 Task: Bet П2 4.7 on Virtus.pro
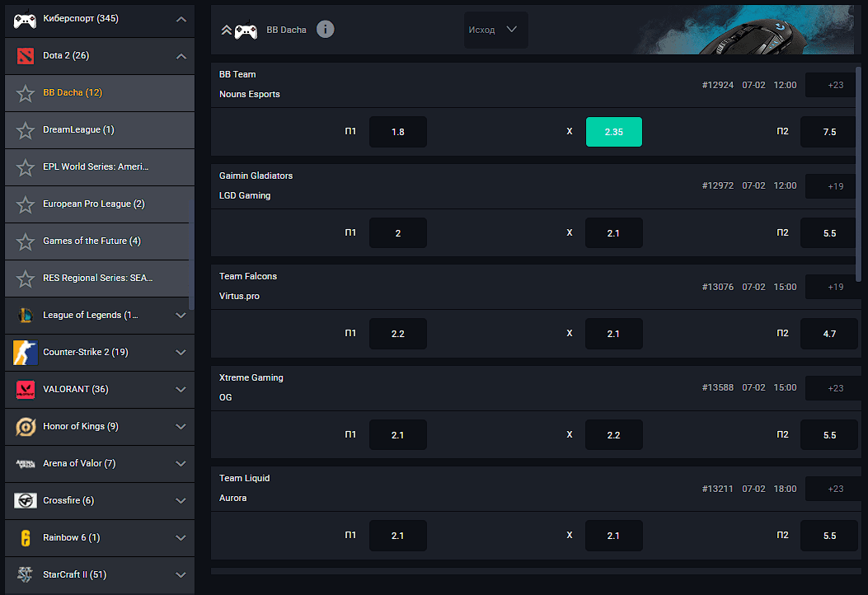pos(828,334)
